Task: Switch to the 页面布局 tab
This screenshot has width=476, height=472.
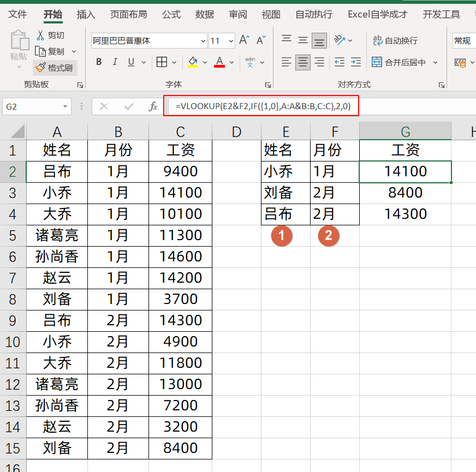Action: 128,14
